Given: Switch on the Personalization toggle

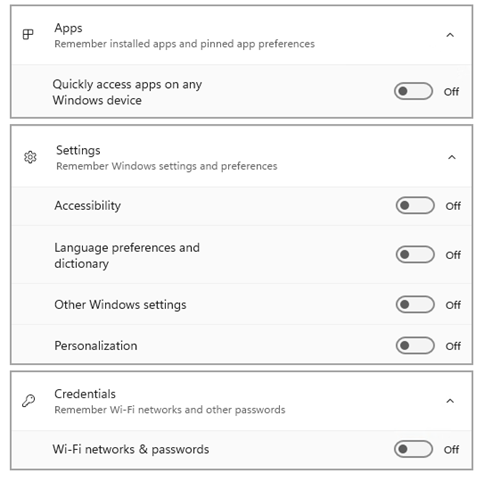Looking at the screenshot, I should point(415,345).
